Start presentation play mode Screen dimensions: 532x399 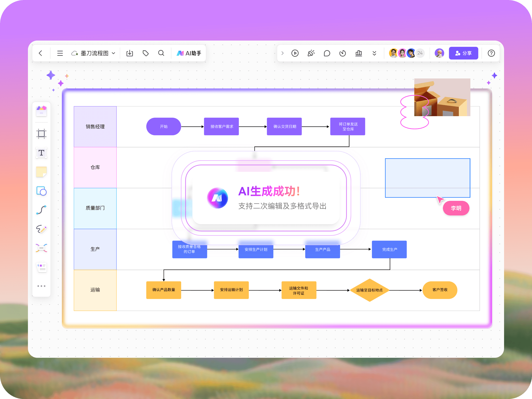coord(295,53)
